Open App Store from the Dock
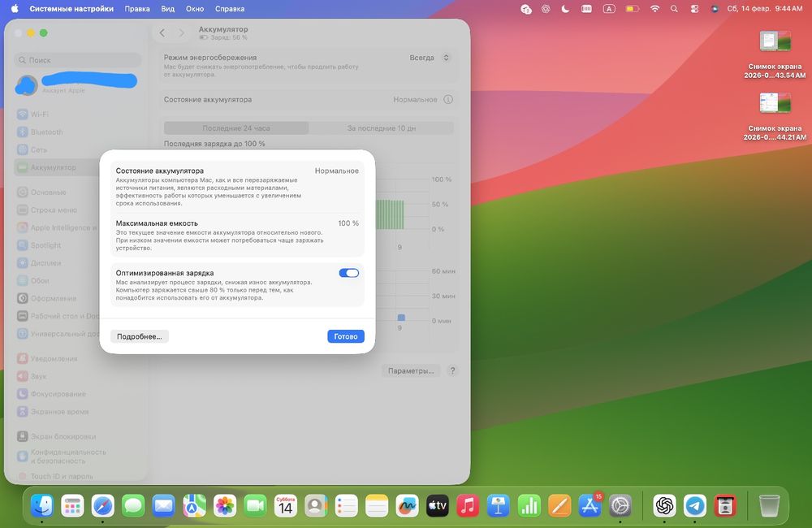Image resolution: width=812 pixels, height=528 pixels. pos(590,505)
